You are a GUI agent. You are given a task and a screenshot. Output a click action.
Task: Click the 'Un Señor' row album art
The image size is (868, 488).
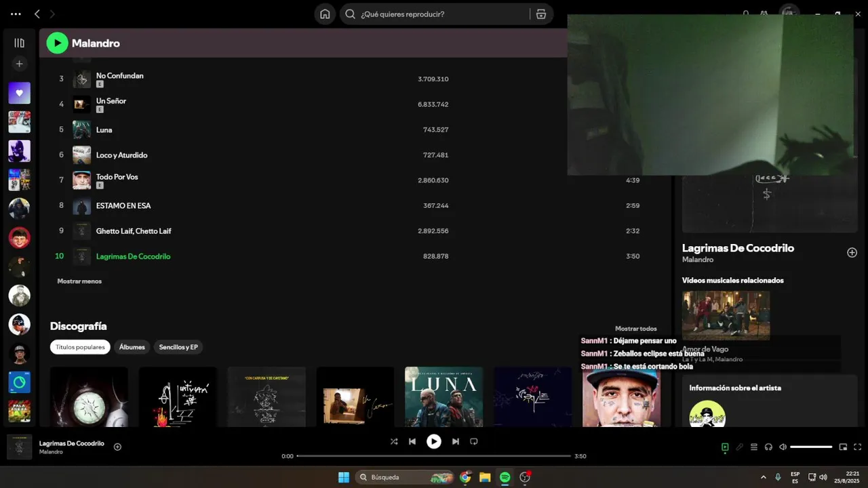tap(81, 104)
